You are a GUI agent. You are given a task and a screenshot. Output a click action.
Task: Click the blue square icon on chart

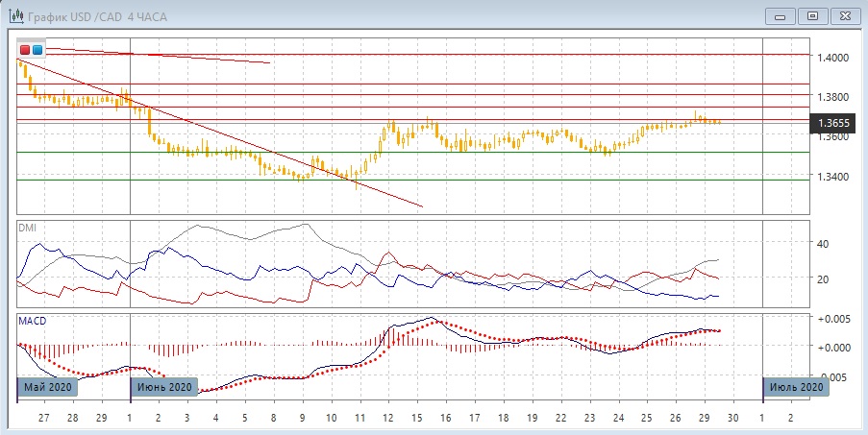point(37,49)
